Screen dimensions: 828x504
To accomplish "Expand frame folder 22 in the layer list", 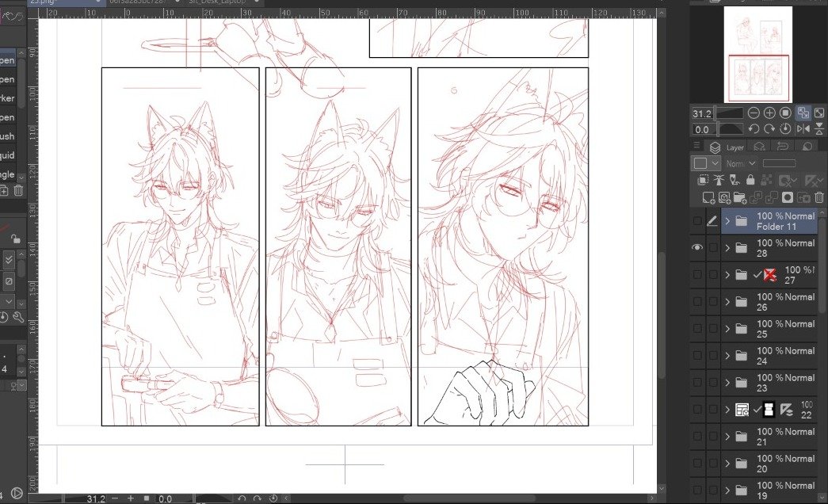I will [x=727, y=410].
